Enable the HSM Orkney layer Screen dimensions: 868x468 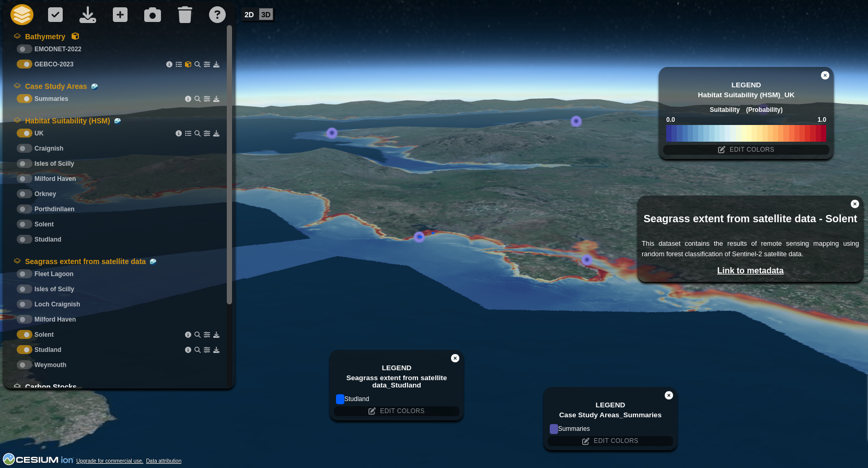click(x=24, y=194)
